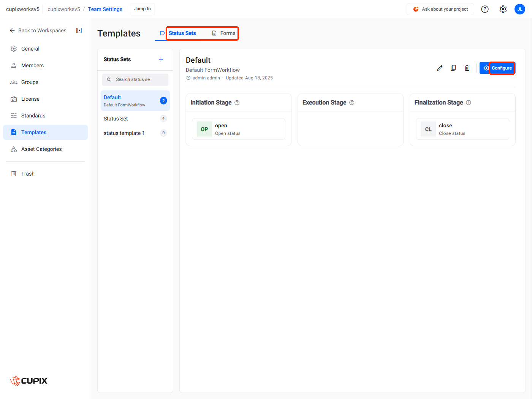Duplicate the Default status set
This screenshot has width=532, height=399.
point(453,68)
